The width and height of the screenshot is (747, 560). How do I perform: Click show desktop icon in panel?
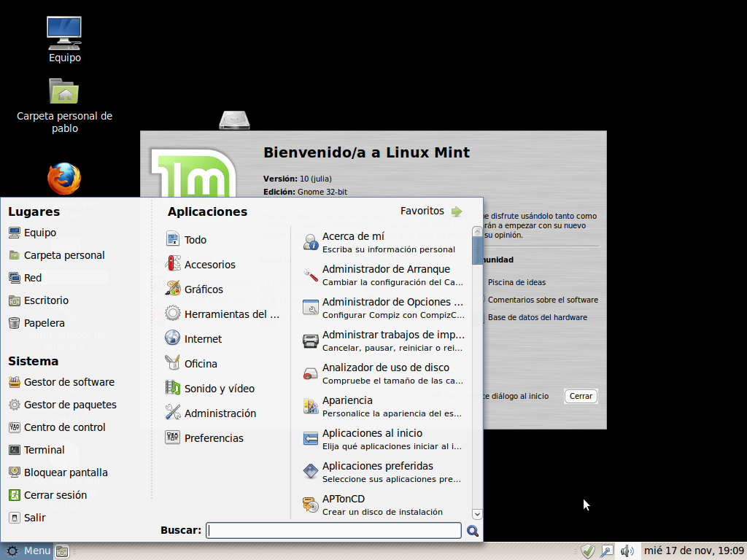[62, 551]
